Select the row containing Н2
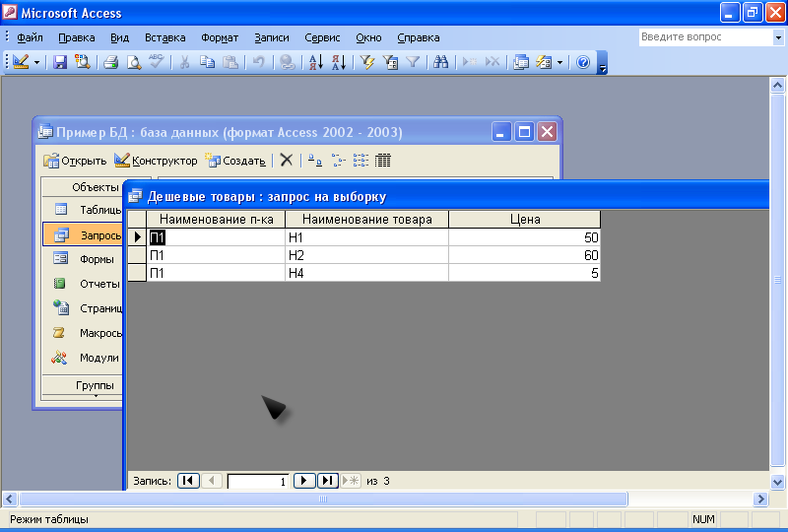The width and height of the screenshot is (788, 532). tap(137, 255)
